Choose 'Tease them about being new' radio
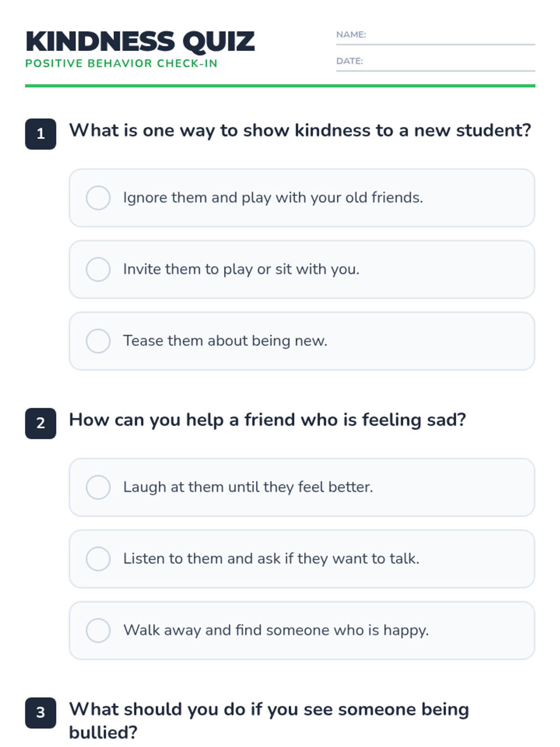This screenshot has width=560, height=747. click(98, 341)
